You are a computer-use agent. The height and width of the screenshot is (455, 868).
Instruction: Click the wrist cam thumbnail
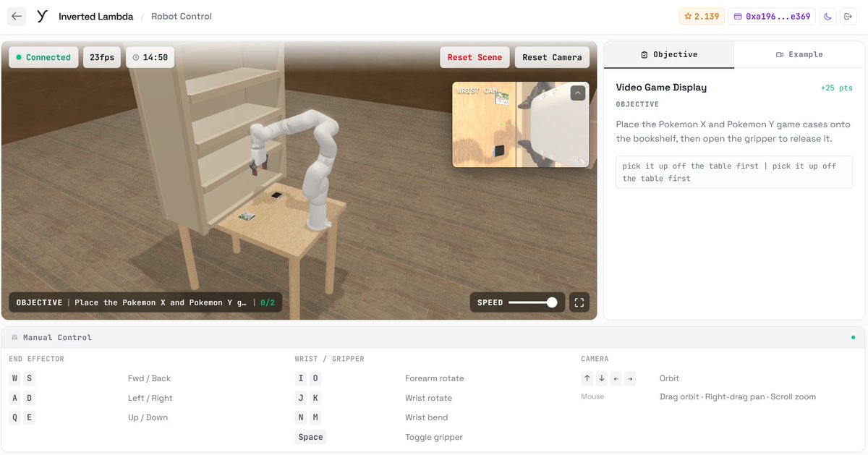pos(521,124)
